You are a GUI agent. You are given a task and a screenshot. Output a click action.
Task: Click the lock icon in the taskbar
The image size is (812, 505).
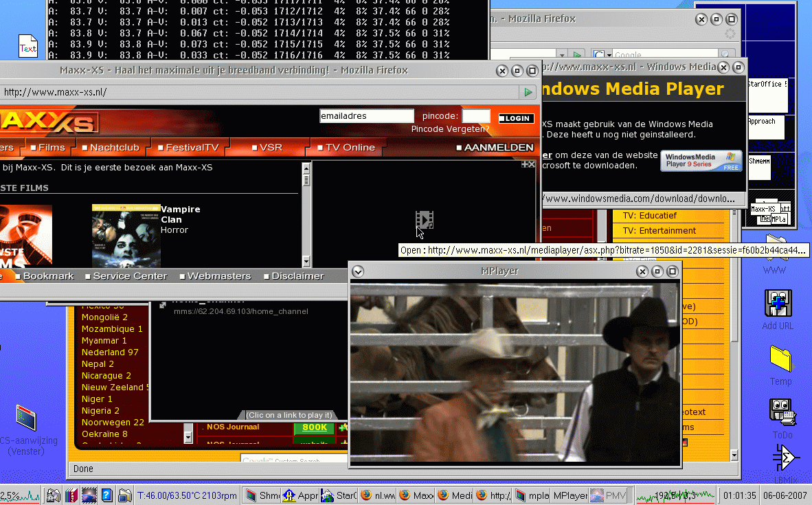click(x=124, y=495)
